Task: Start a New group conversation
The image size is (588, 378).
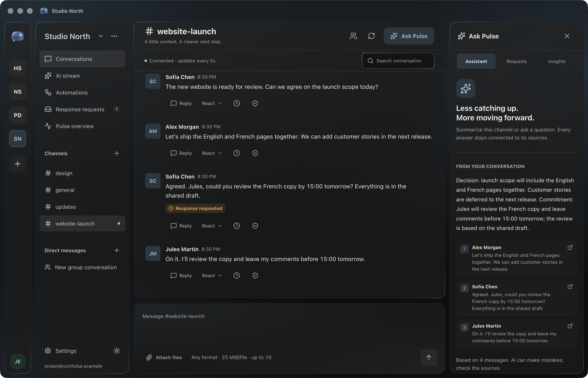Action: coord(82,267)
